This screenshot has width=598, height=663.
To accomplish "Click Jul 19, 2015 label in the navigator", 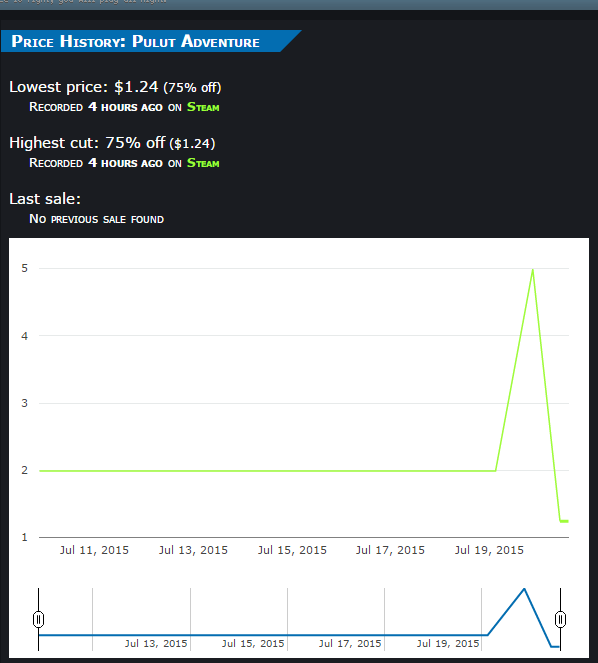I will [x=448, y=644].
